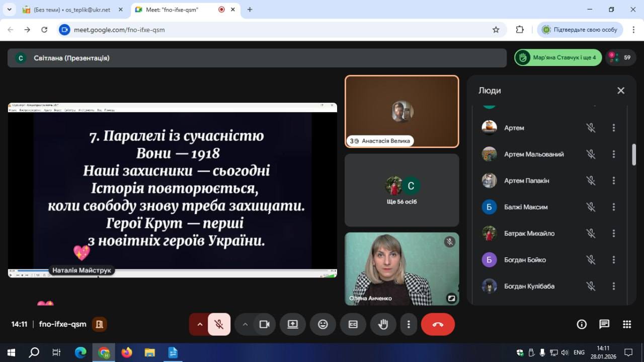Open the participant count icon showing 59
The width and height of the screenshot is (644, 362).
620,57
